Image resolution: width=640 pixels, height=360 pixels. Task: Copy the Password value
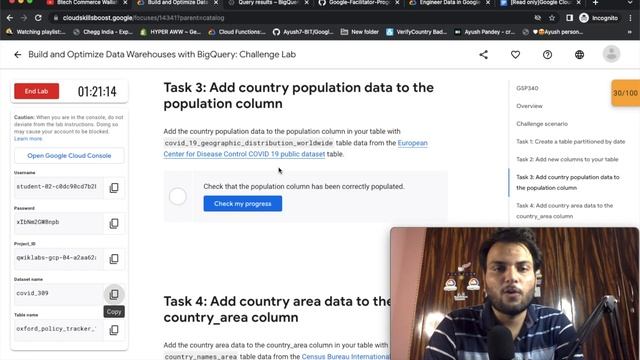coord(114,223)
